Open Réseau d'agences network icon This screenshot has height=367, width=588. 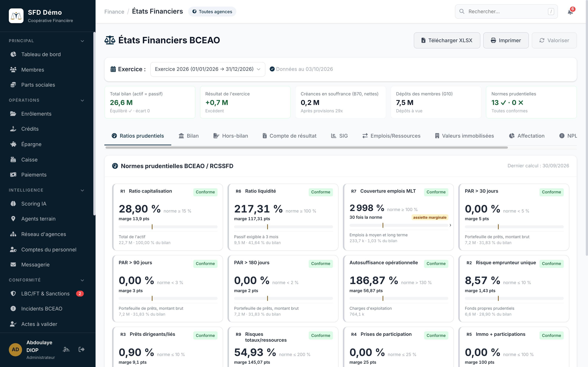tap(13, 234)
